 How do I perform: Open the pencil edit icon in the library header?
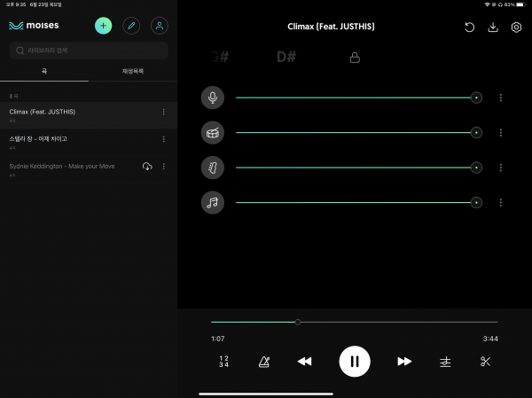pos(131,26)
